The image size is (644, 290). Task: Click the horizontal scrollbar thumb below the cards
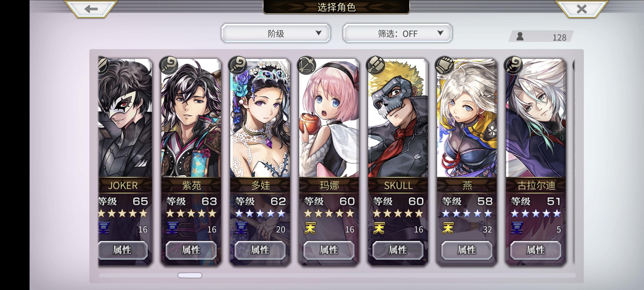190,275
